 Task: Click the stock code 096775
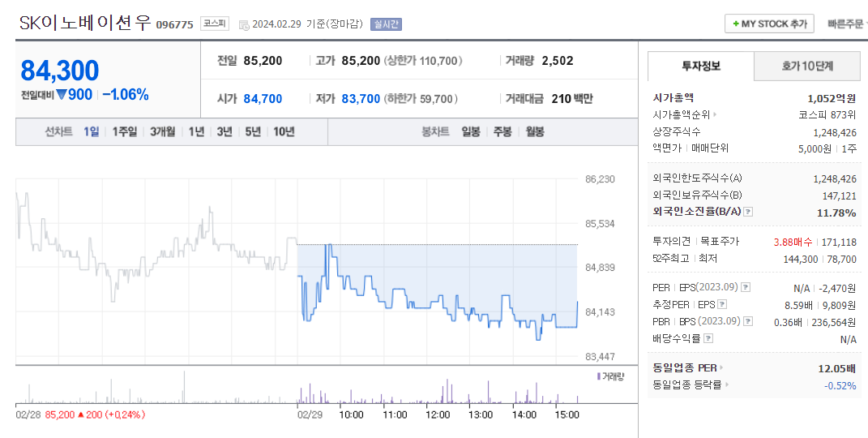(x=174, y=24)
